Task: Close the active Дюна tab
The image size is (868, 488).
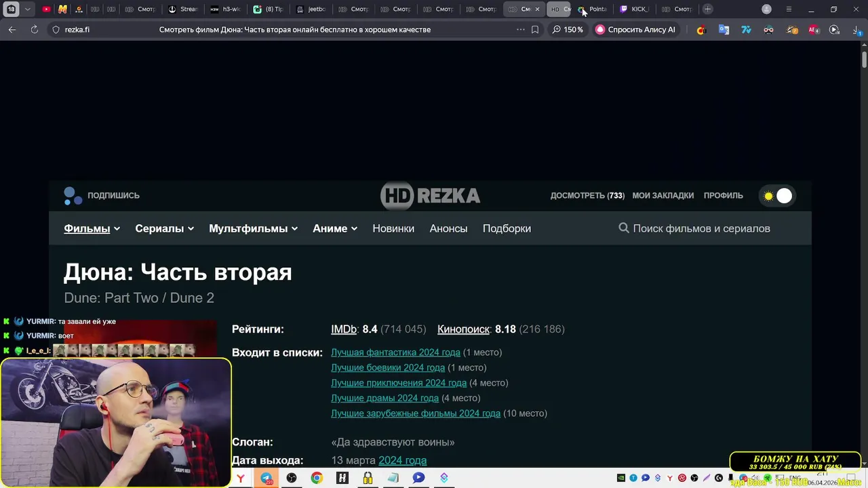Action: 537,9
